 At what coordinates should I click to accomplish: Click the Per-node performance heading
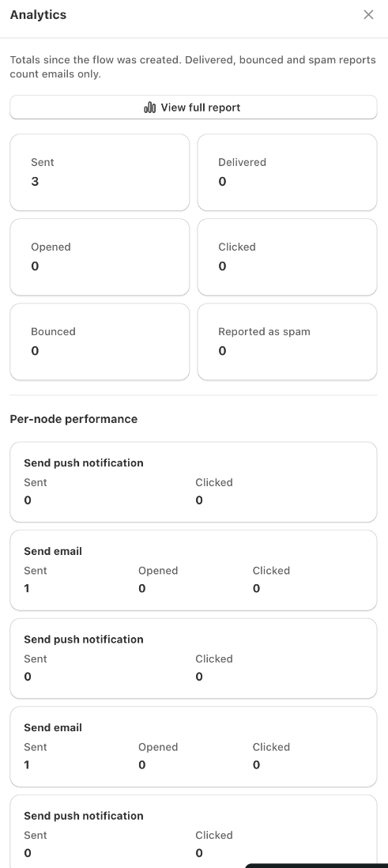click(x=73, y=419)
